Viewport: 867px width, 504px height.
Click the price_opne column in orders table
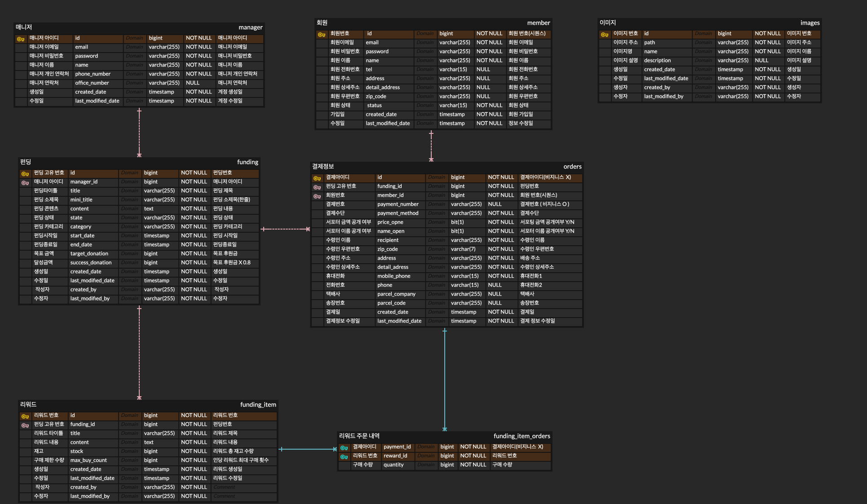[x=390, y=222]
